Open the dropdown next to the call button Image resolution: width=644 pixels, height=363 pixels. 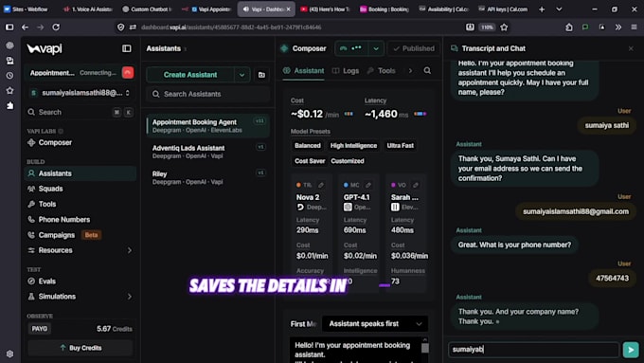[x=376, y=48]
